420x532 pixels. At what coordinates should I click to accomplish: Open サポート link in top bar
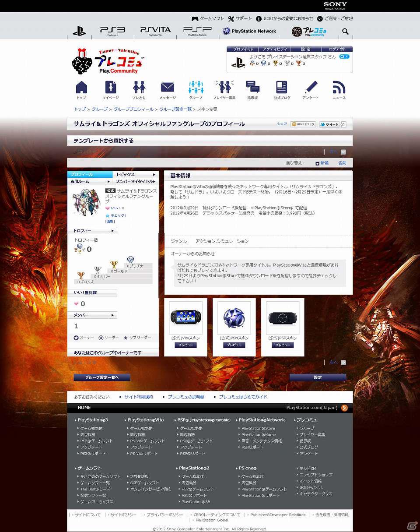click(x=240, y=19)
